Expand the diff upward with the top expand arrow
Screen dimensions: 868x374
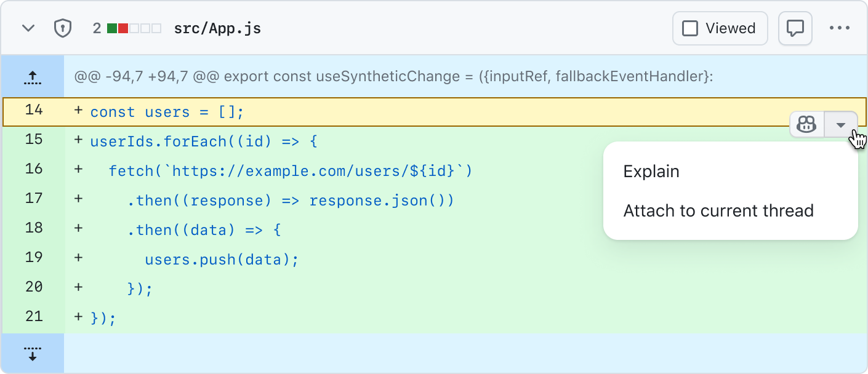click(x=33, y=76)
